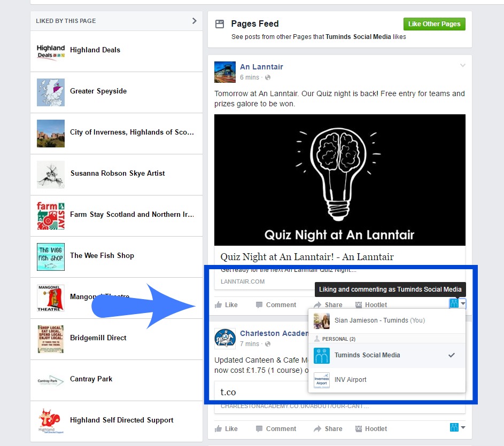The image size is (504, 446).
Task: Click the charlestonacademy.co.uk source link
Action: point(294,406)
